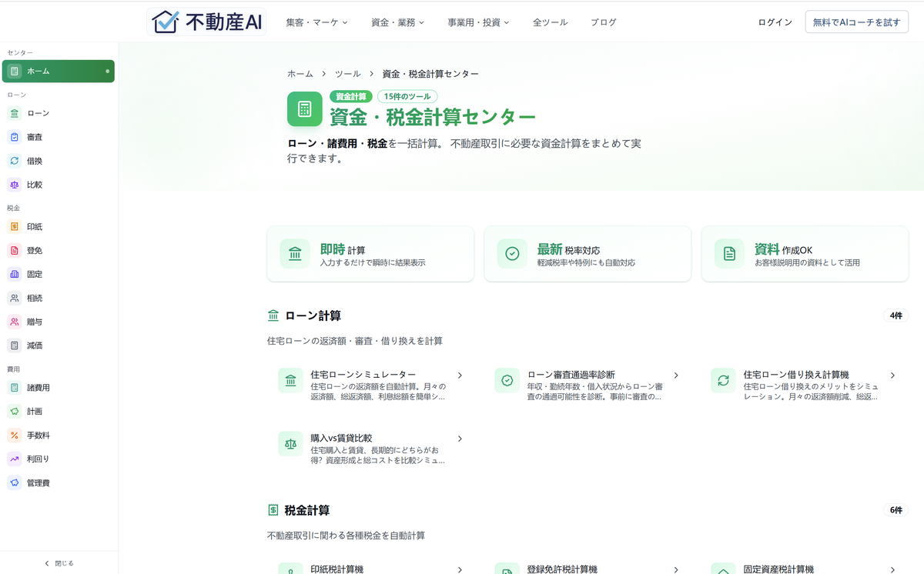This screenshot has height=574, width=924.
Task: Select the 相続 people icon in sidebar
Action: coord(15,298)
